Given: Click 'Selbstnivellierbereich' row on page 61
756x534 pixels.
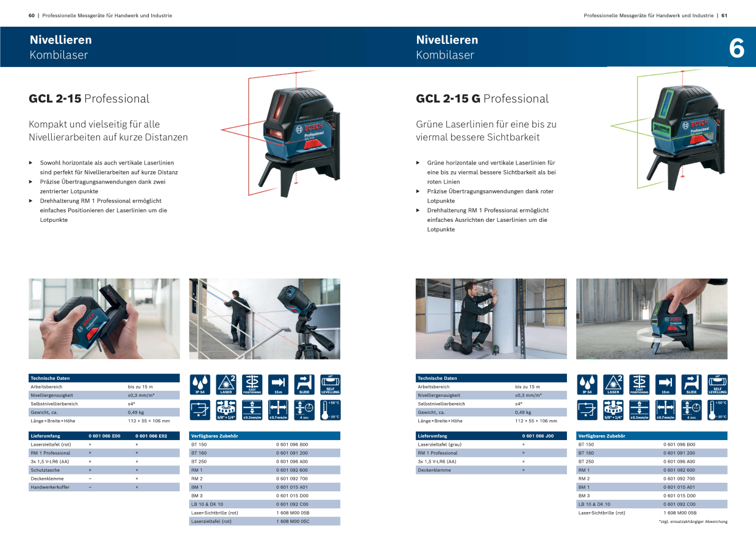Looking at the screenshot, I should click(x=491, y=404).
